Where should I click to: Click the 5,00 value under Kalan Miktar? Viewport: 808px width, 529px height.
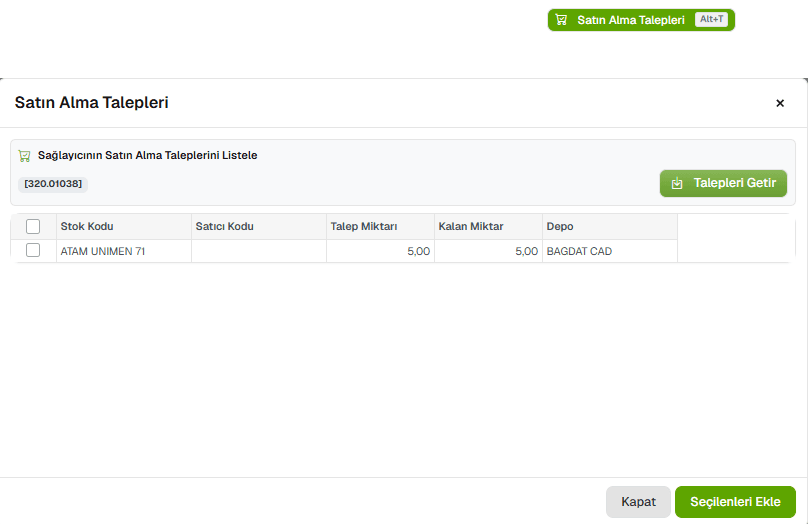coord(526,252)
